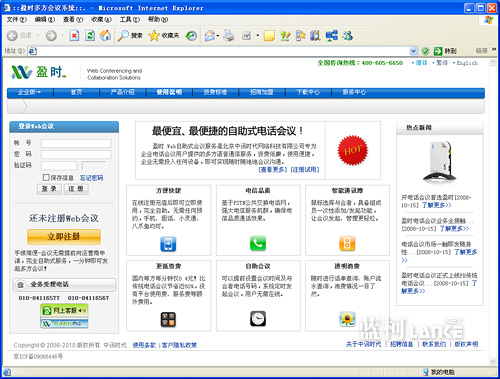Viewport: 500px width, 379px height.
Task: Click the green Go (转到) arrow button
Action: [x=445, y=51]
